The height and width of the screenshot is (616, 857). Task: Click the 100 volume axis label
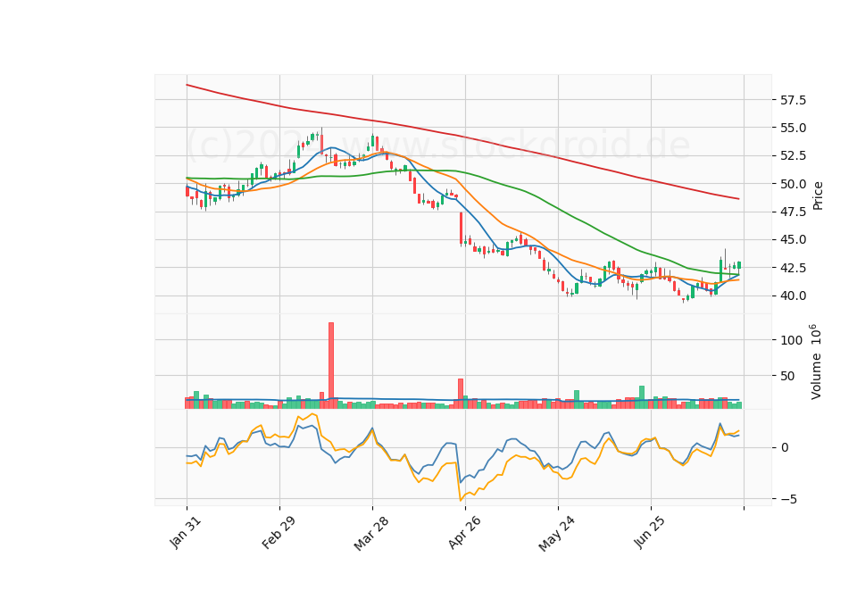792,340
